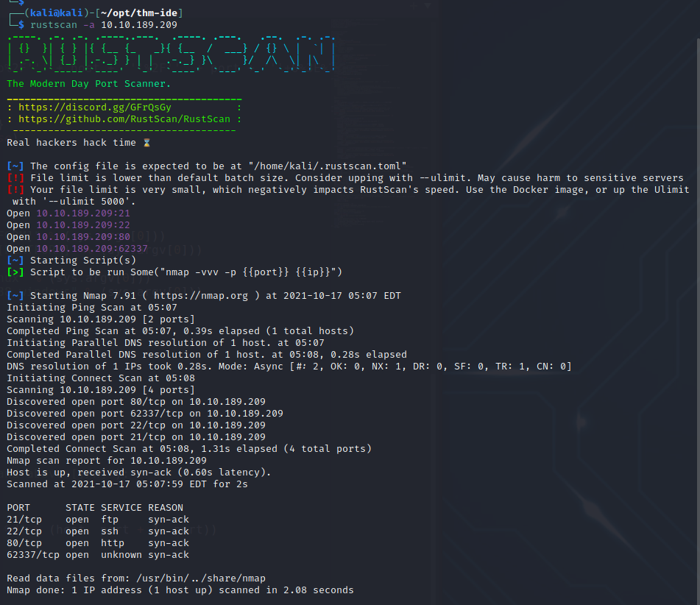Click the 'Starting Script(s)' line
This screenshot has width=700, height=605.
71,261
